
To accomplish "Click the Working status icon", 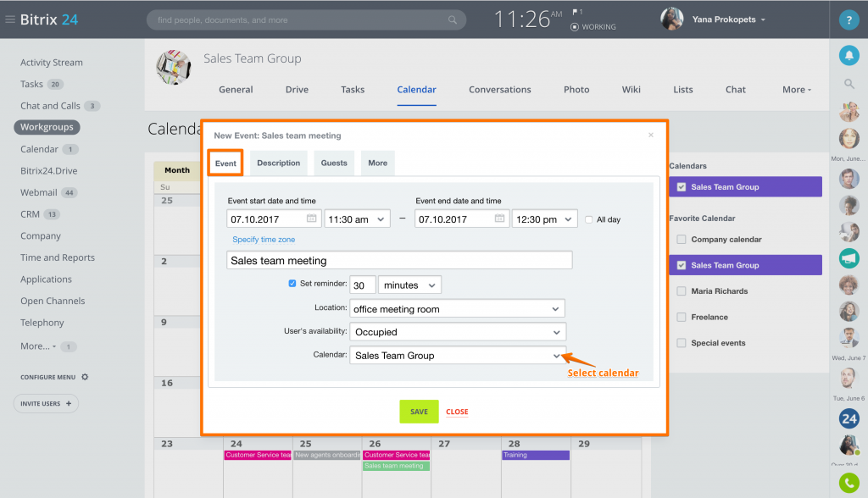I will point(575,26).
